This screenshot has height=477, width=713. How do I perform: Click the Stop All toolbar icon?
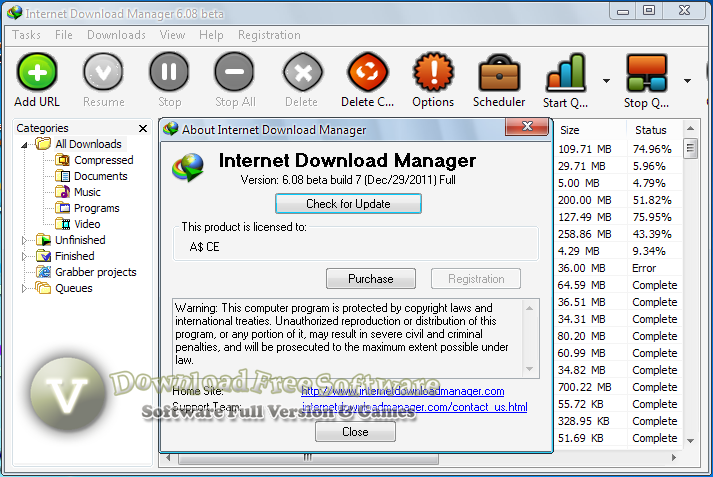pos(235,73)
